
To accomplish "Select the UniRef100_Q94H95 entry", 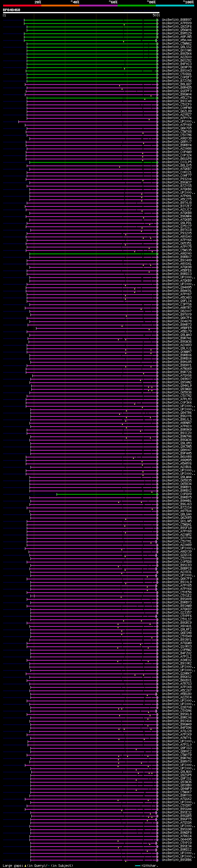I will 177,287.
